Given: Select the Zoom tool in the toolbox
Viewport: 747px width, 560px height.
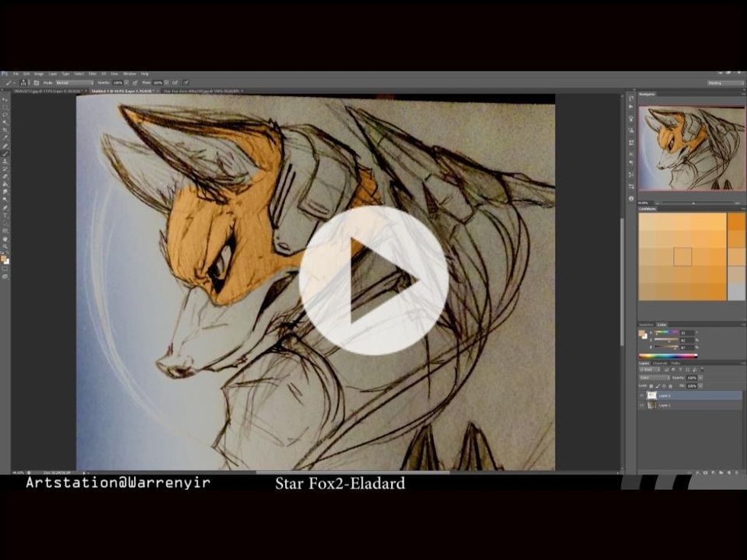Looking at the screenshot, I should coord(5,247).
